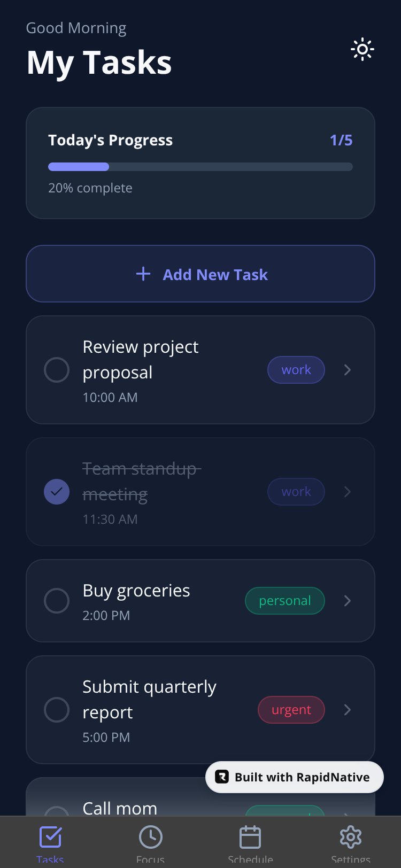Screen dimensions: 401x868
Task: Open Buy groceries details chevron
Action: (x=348, y=601)
